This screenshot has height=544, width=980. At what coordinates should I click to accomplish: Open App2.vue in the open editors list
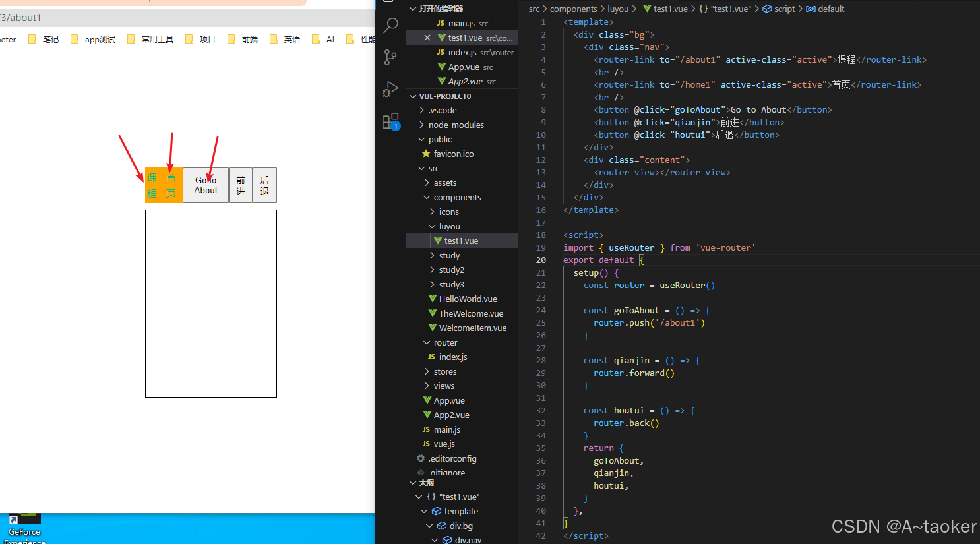coord(462,81)
